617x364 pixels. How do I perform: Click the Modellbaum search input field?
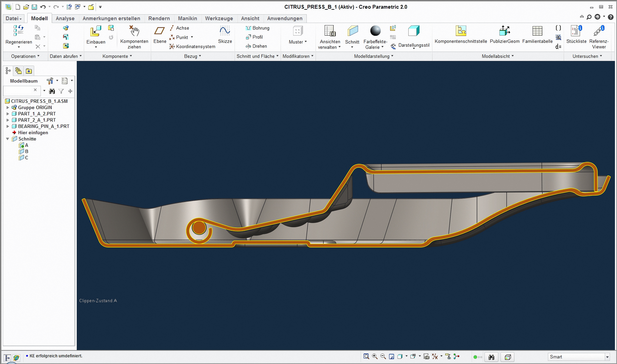pos(22,91)
